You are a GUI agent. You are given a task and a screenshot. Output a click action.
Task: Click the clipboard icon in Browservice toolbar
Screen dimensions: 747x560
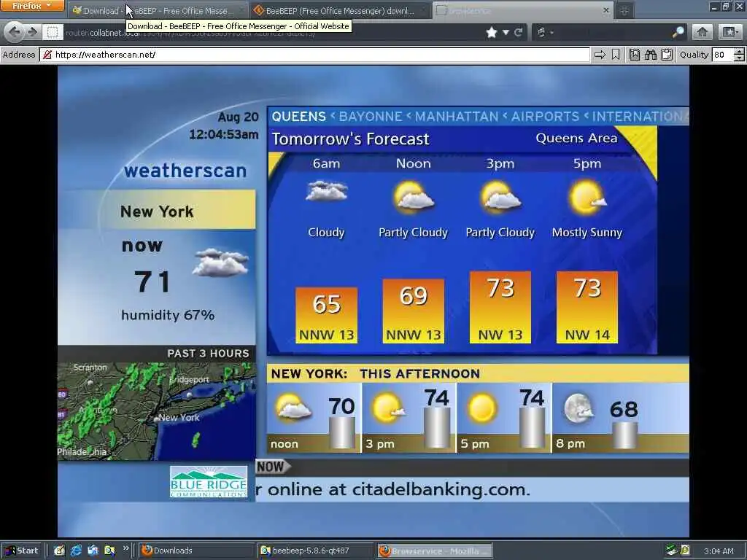tap(667, 55)
